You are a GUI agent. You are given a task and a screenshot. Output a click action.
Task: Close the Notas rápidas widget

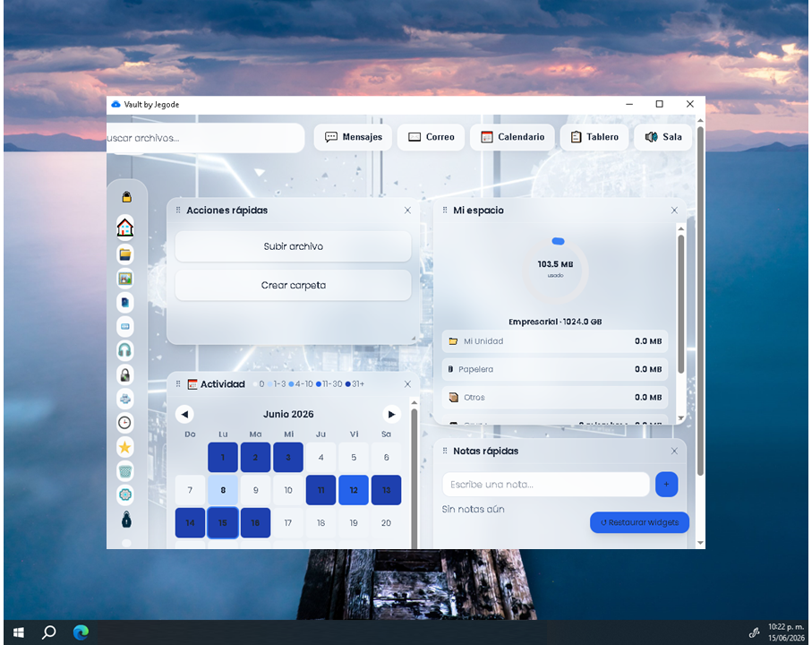click(674, 451)
